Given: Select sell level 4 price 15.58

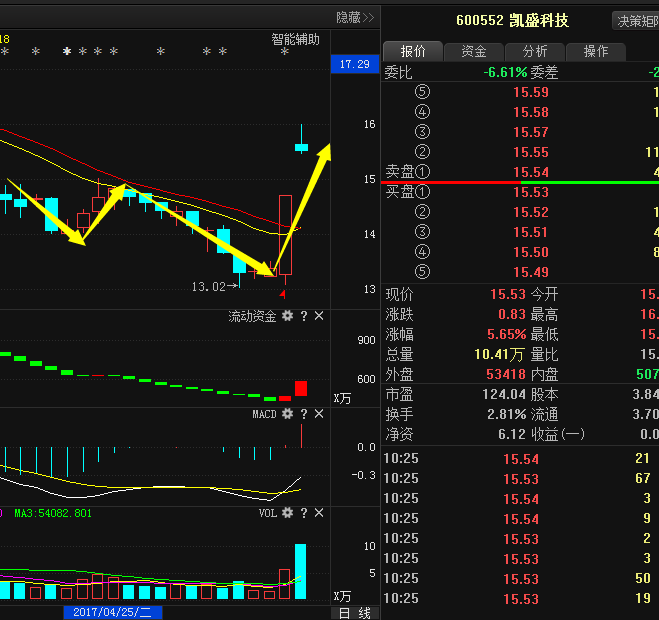Looking at the screenshot, I should [531, 112].
